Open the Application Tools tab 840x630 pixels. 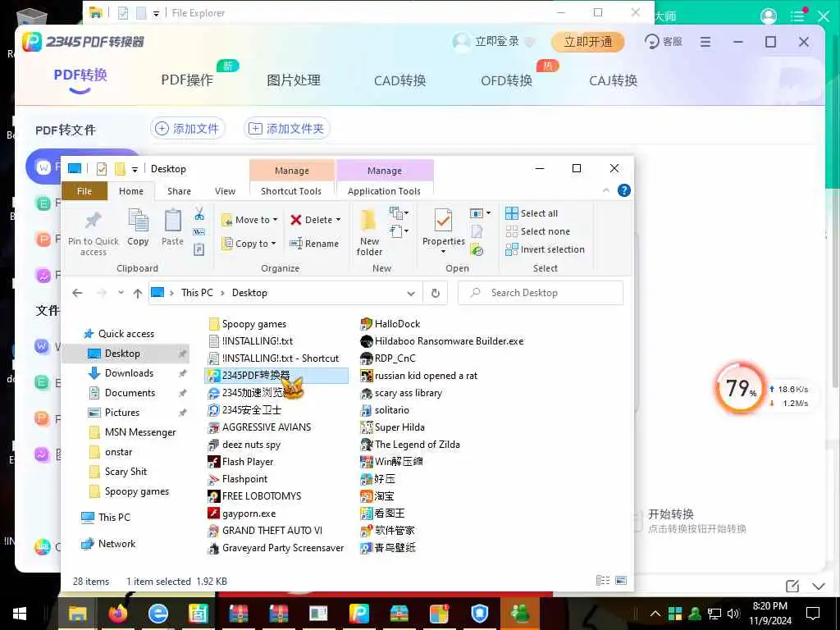click(384, 191)
